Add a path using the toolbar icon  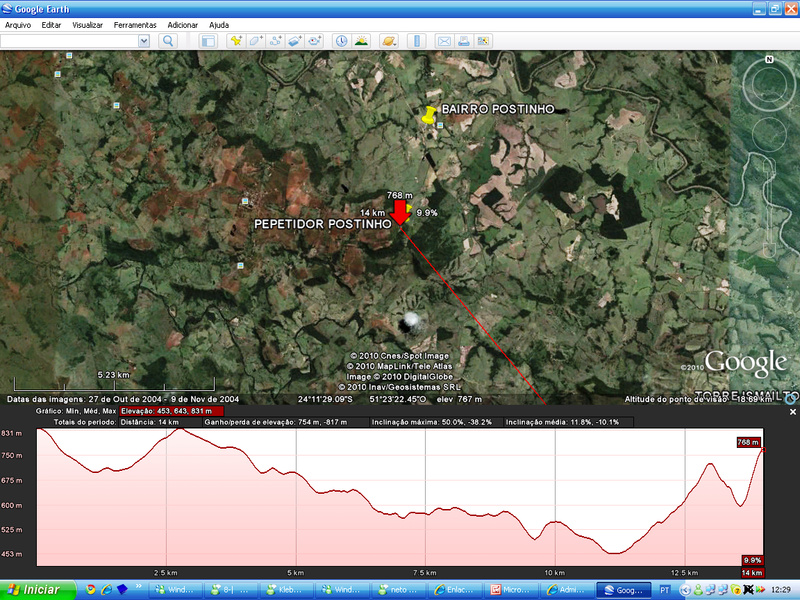tap(276, 41)
